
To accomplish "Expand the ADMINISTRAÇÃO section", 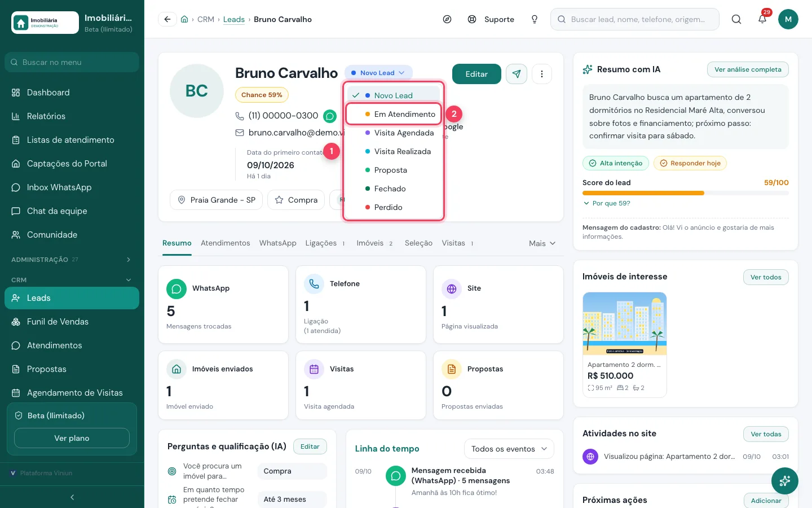I will [x=72, y=260].
